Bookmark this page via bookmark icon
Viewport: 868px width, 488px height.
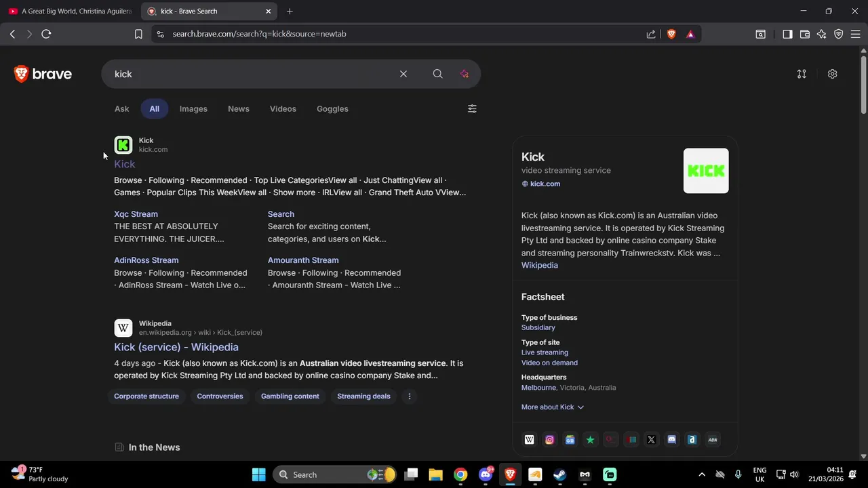pyautogui.click(x=138, y=34)
